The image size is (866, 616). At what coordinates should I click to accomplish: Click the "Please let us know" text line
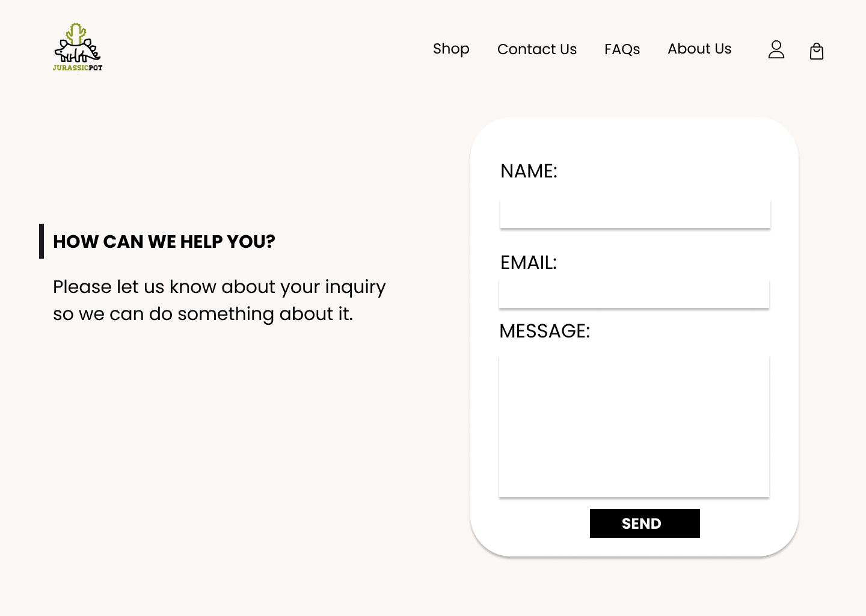click(x=220, y=287)
